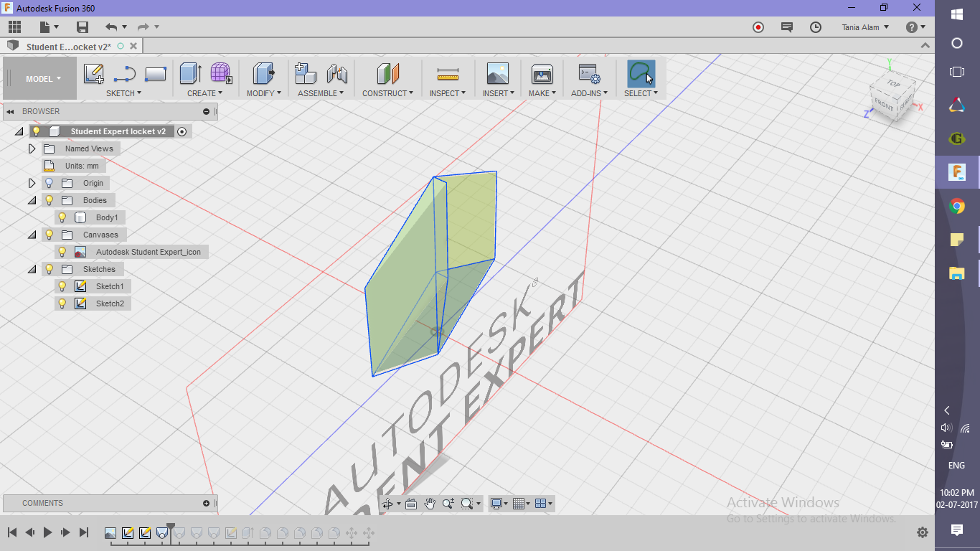Click the Undo arrow

click(111, 27)
